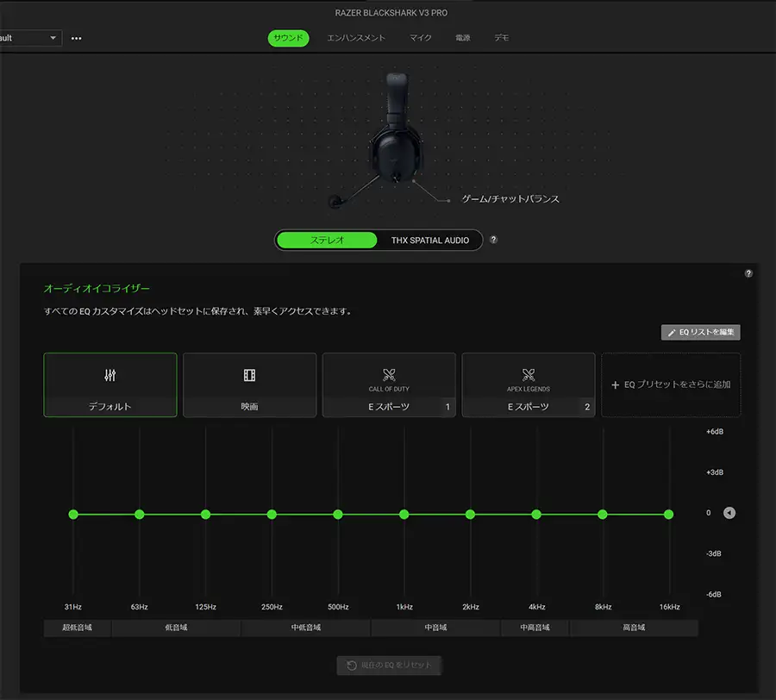Open the マイク tab
The width and height of the screenshot is (776, 700).
click(420, 38)
